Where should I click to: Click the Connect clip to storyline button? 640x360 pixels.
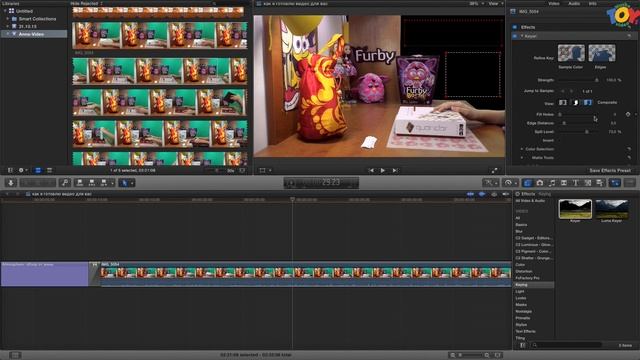coord(80,183)
